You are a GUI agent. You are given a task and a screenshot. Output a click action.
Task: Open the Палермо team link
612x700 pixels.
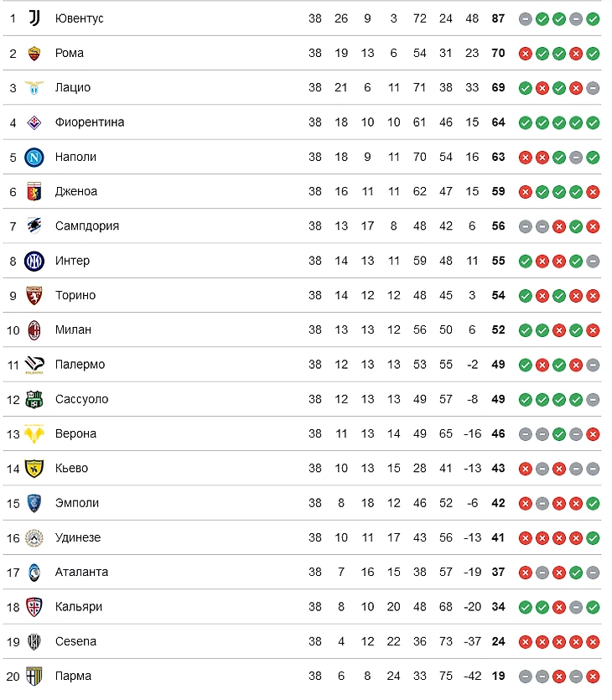pos(80,365)
